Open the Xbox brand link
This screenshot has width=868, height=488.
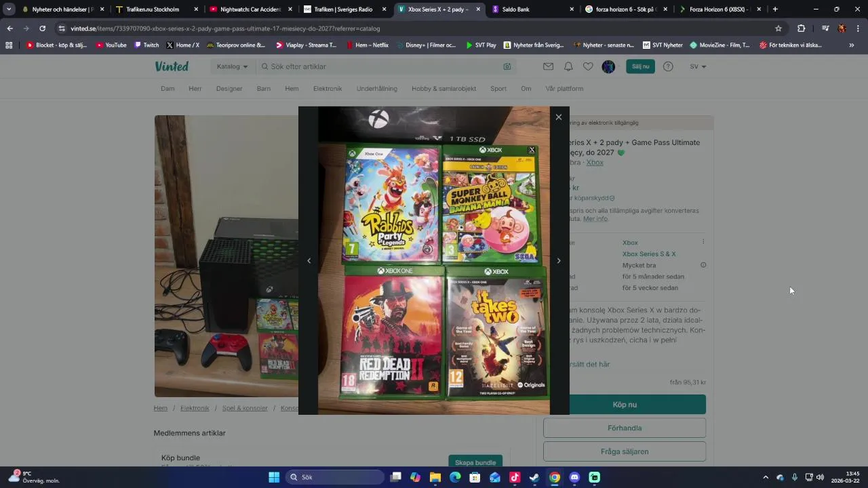click(595, 163)
